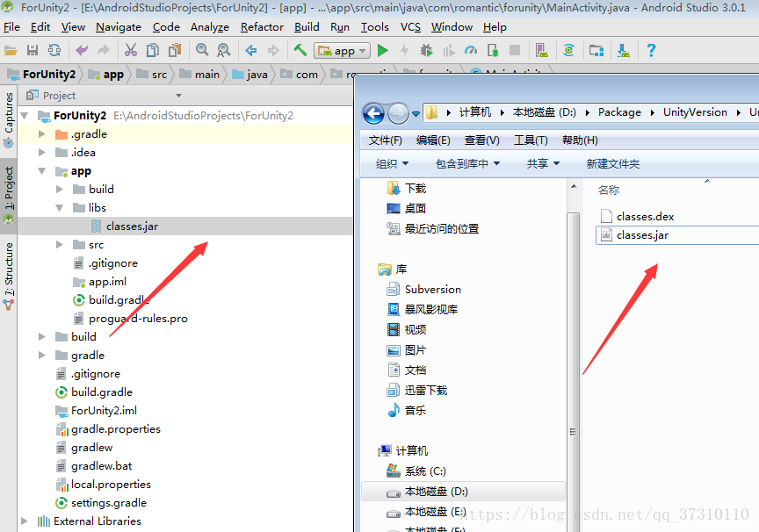Viewport: 759px width, 532px height.
Task: Click the Make Project hammer icon
Action: [300, 50]
